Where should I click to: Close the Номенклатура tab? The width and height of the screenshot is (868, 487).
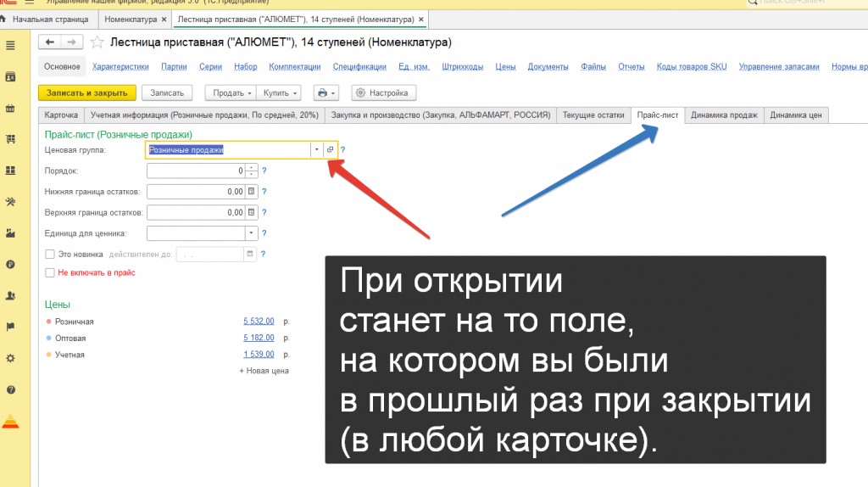coord(164,20)
